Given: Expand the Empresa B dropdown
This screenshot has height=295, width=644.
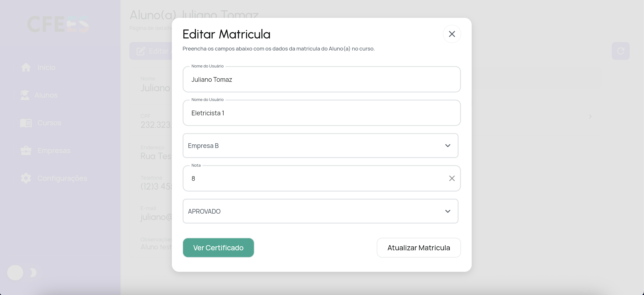Looking at the screenshot, I should (x=448, y=146).
